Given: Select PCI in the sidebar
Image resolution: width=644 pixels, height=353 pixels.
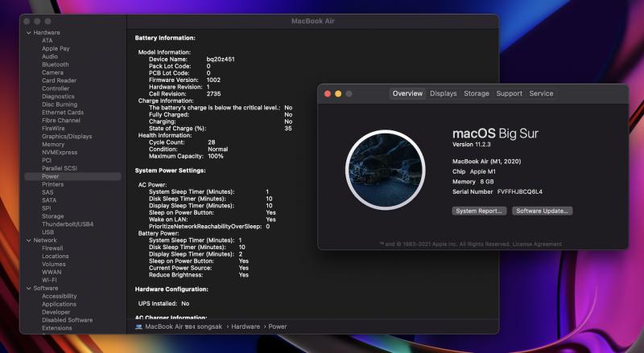Looking at the screenshot, I should (x=47, y=161).
